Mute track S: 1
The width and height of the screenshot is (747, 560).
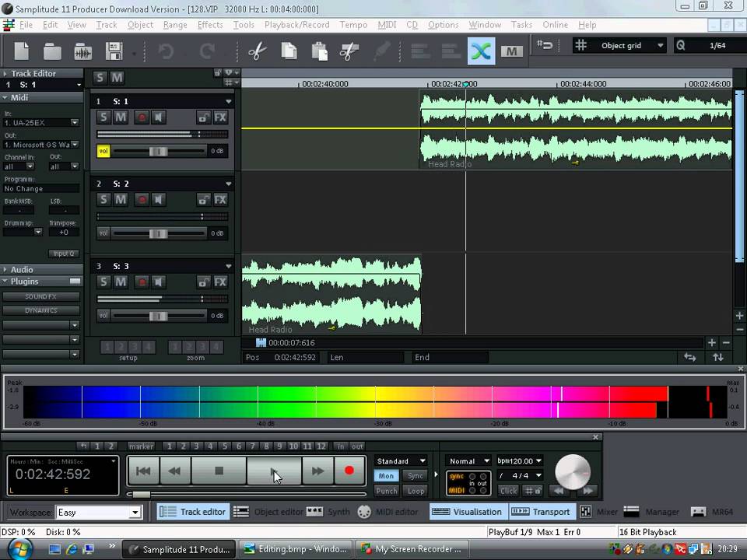coord(121,117)
